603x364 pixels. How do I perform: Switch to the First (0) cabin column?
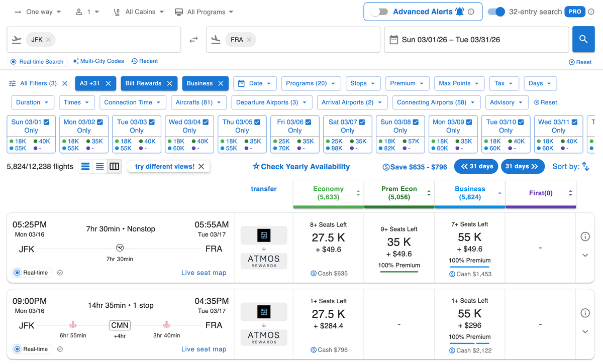tap(541, 193)
